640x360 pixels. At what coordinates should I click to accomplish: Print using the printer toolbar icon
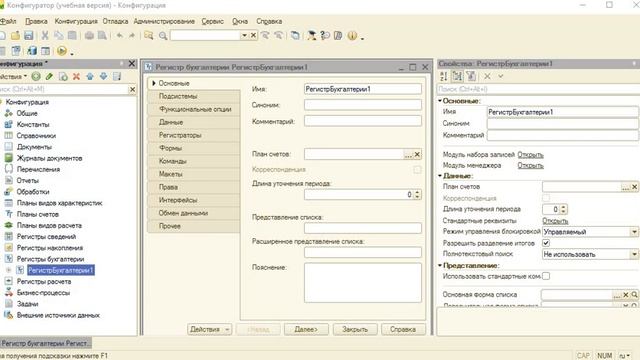(x=89, y=36)
